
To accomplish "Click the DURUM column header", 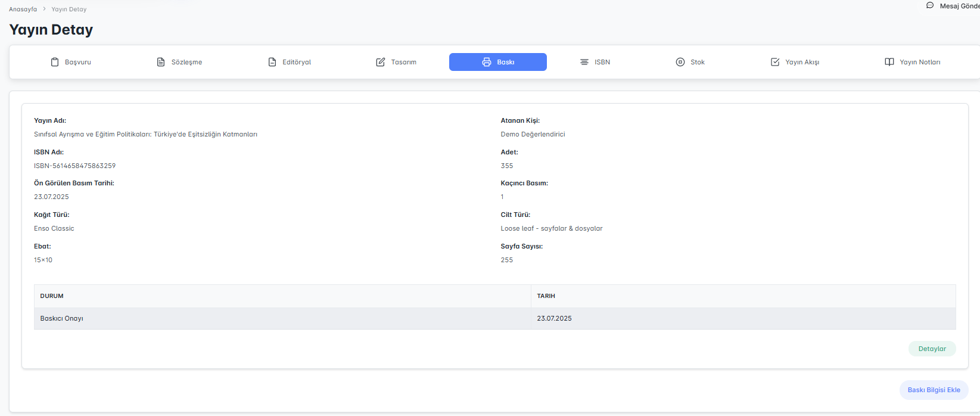I will [x=52, y=296].
